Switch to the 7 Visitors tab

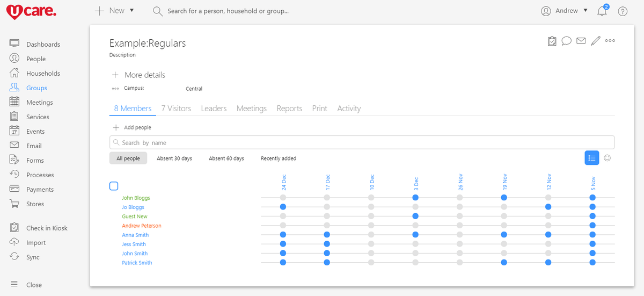point(176,109)
